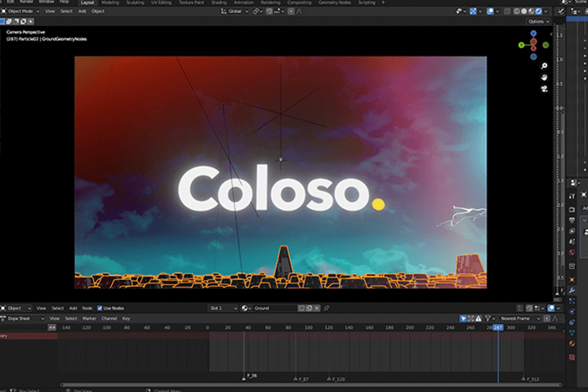Open the Modifiers wrench properties tab
Image resolution: width=588 pixels, height=392 pixels.
(x=572, y=290)
